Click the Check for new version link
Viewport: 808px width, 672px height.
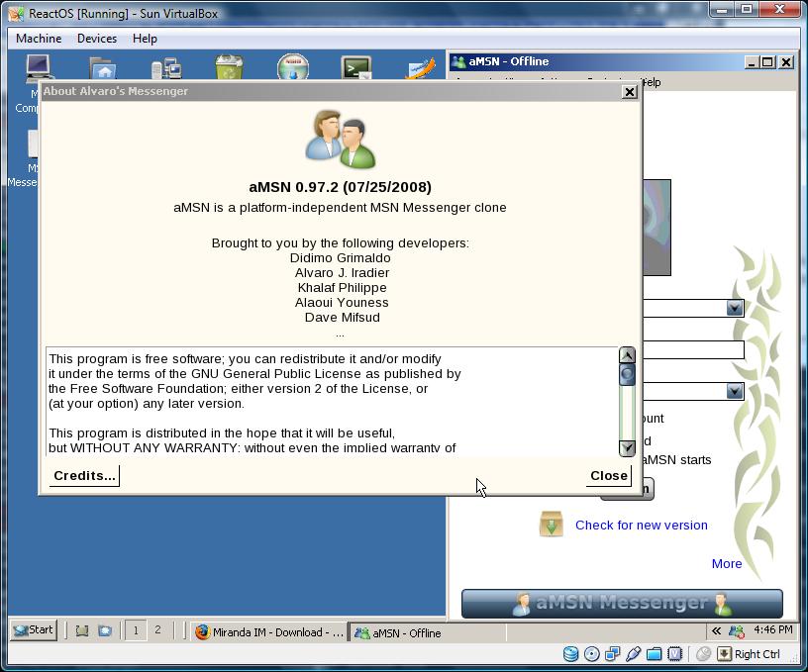(x=641, y=526)
